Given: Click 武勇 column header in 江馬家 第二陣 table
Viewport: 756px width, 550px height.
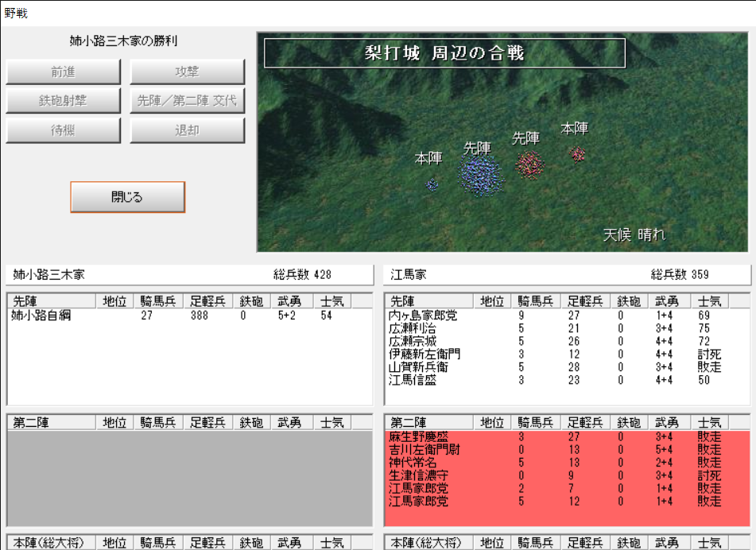Looking at the screenshot, I should (666, 423).
